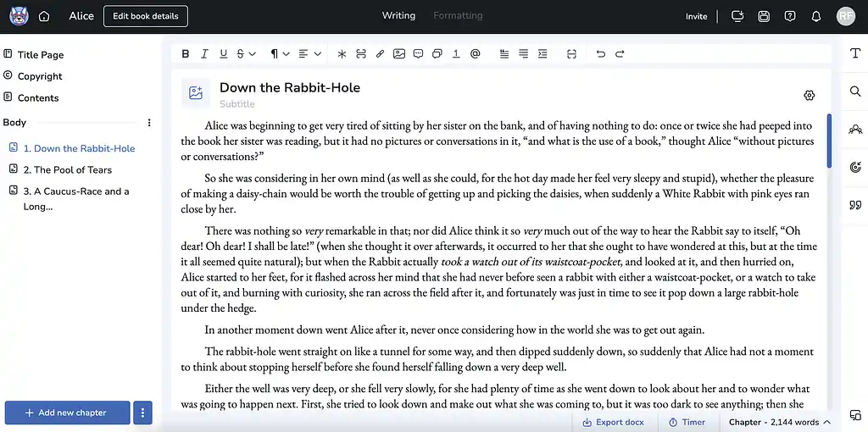Open the help question icon
This screenshot has width=868, height=432.
point(790,16)
